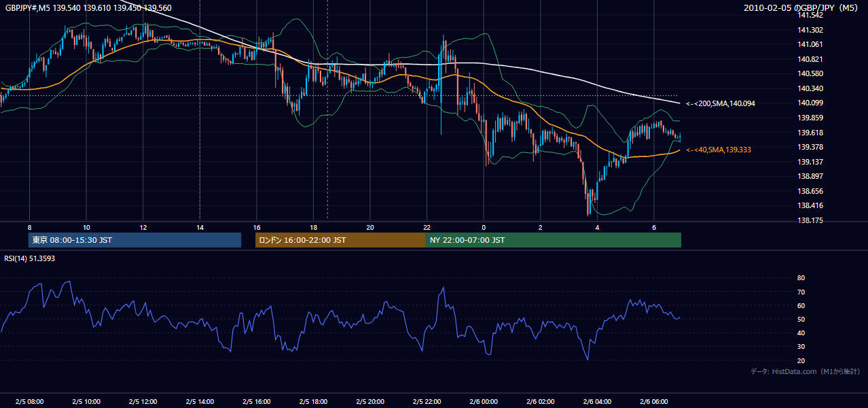Click the 141.302 price axis label
This screenshot has height=408, width=868.
pos(811,30)
